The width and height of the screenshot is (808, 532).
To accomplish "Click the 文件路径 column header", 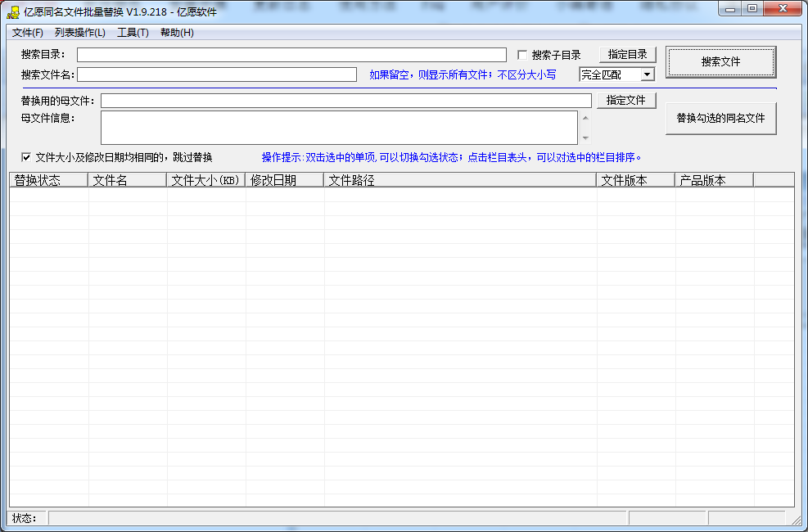I will point(459,181).
